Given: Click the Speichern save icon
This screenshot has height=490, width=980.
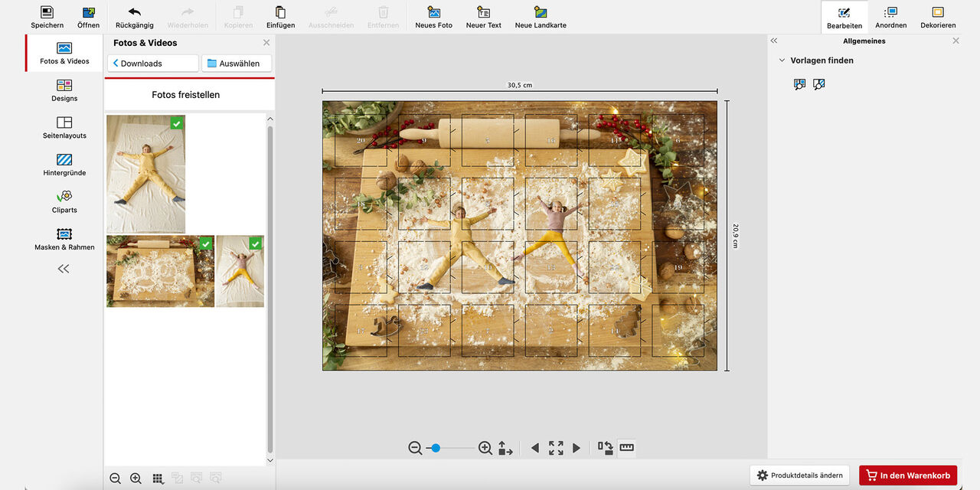Looking at the screenshot, I should point(47,12).
